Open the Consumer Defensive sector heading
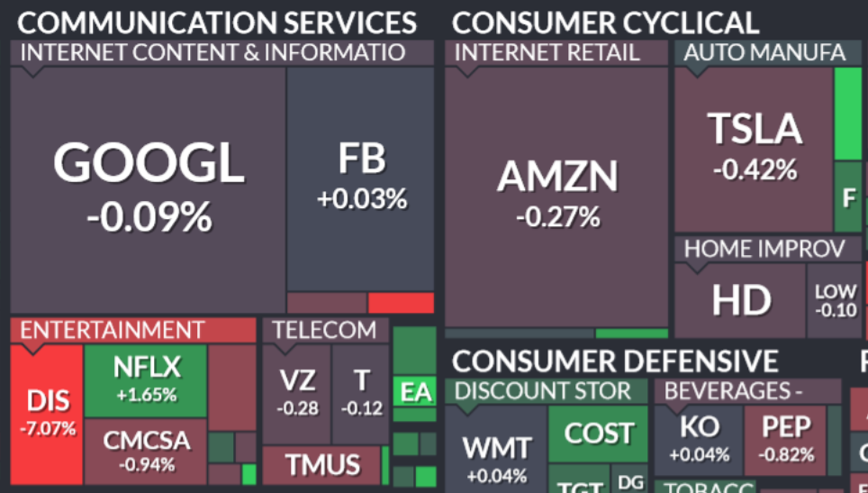This screenshot has width=868, height=493. point(614,361)
